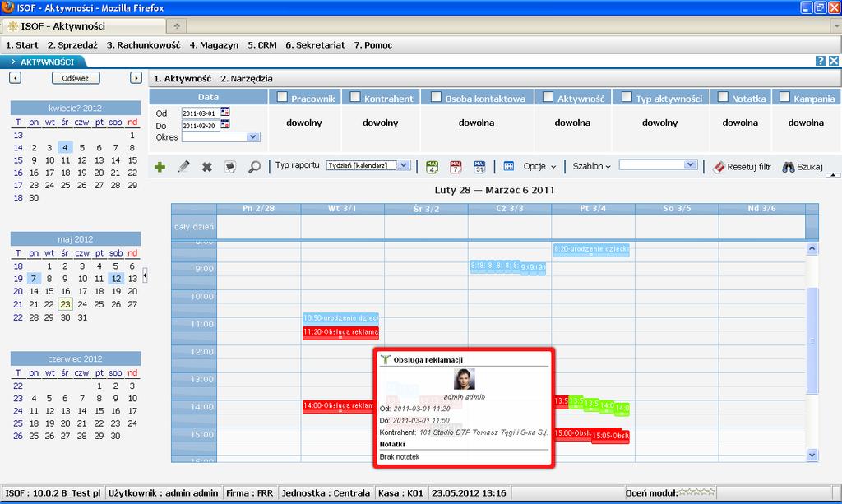The height and width of the screenshot is (504, 842).
Task: Open the 2. Sprzedaż menu
Action: tap(72, 45)
